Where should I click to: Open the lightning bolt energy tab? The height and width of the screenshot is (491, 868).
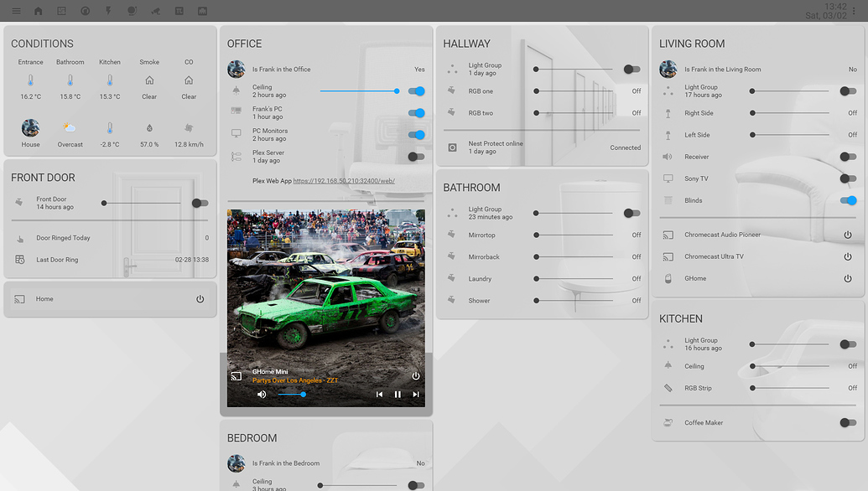click(108, 11)
